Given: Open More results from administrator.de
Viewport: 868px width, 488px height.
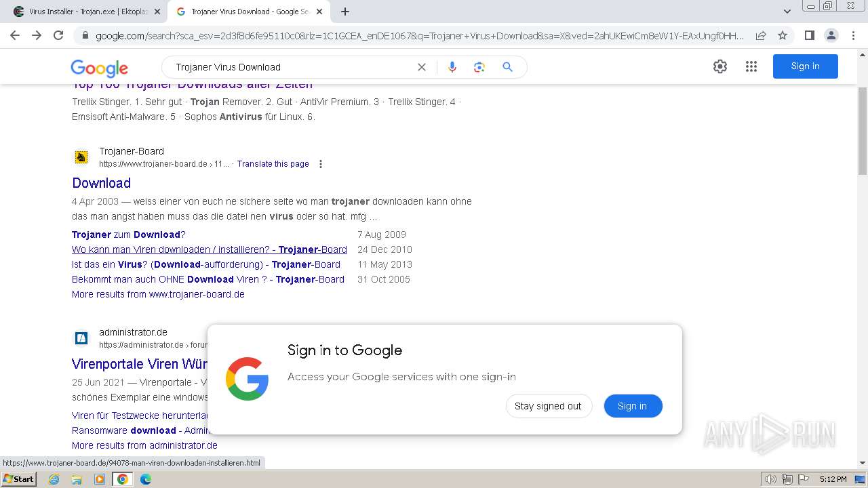Looking at the screenshot, I should [144, 445].
